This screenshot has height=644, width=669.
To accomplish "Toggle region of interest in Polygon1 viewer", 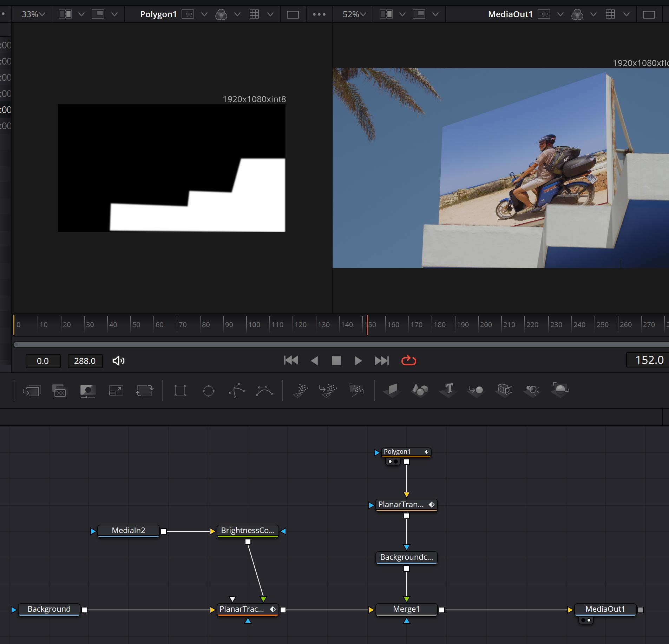I will click(x=188, y=14).
